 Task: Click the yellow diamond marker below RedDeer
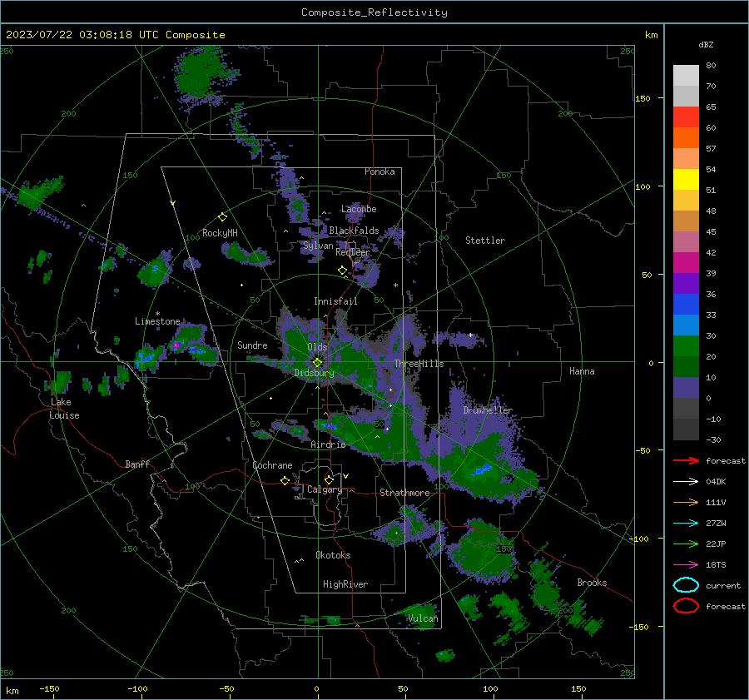coord(342,271)
